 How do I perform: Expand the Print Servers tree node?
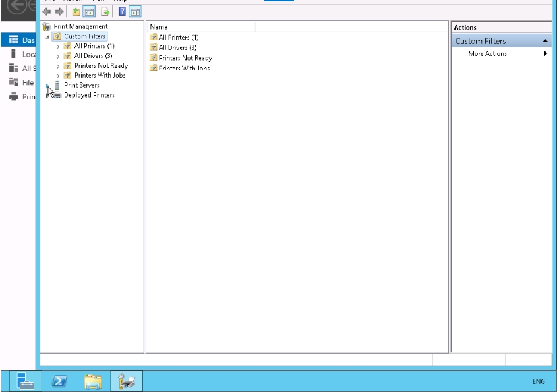47,86
